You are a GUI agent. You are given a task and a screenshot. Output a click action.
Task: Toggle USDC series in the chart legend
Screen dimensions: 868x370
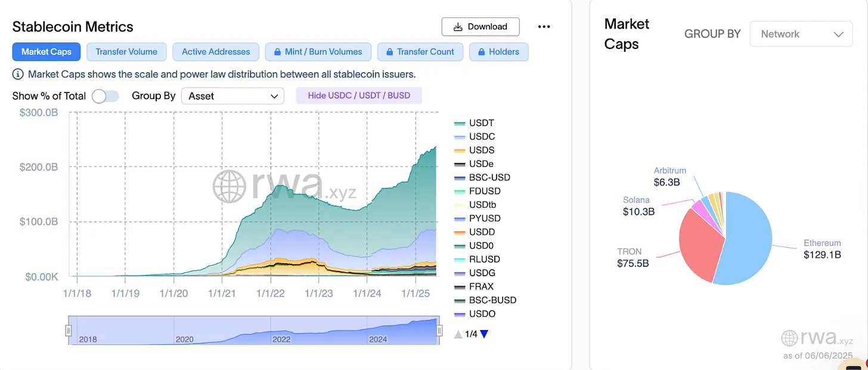(473, 137)
